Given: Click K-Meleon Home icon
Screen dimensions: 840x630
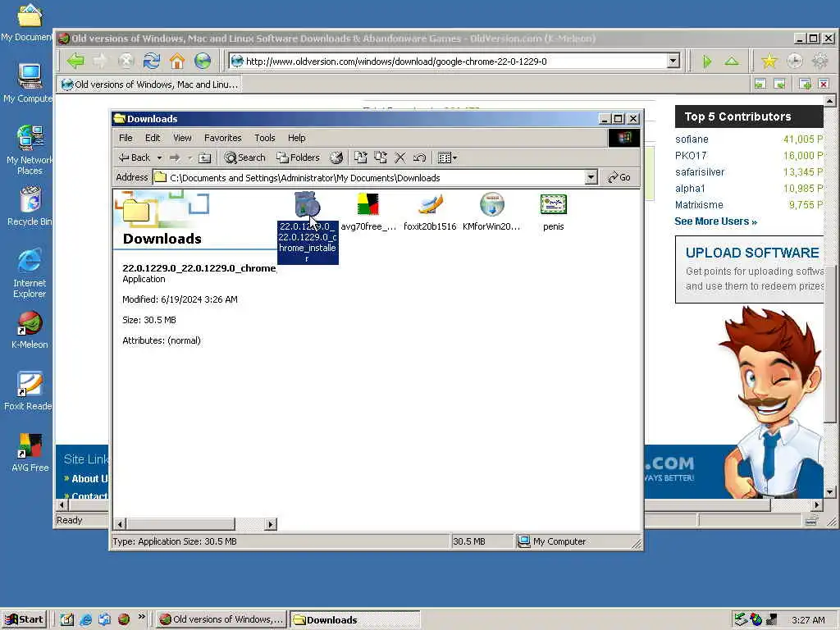Looking at the screenshot, I should pos(177,61).
